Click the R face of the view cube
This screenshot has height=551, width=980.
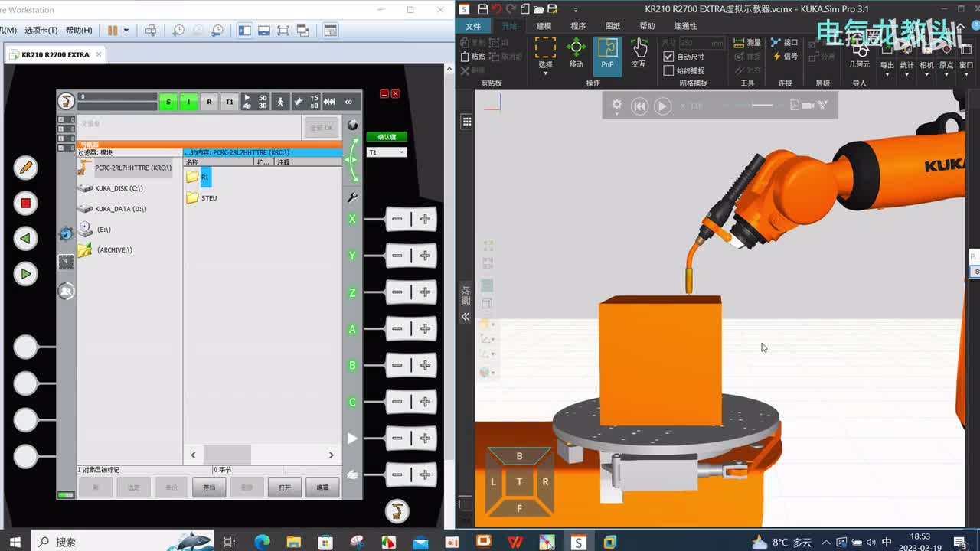point(545,481)
